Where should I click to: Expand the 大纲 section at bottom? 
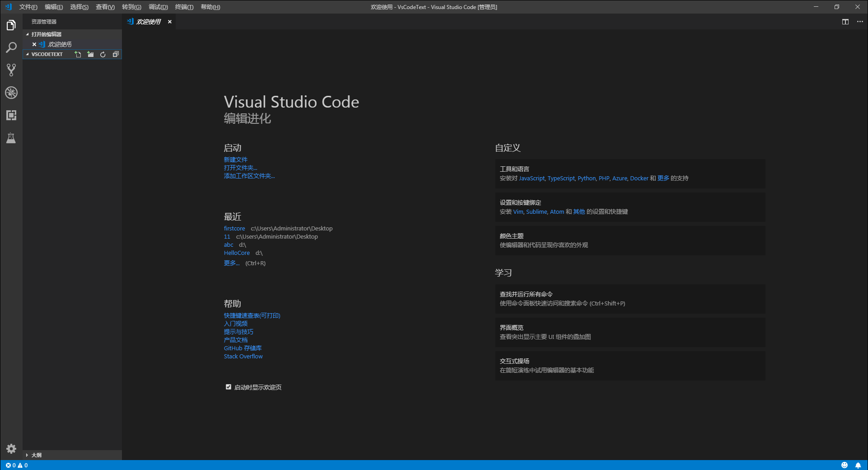[x=28, y=455]
